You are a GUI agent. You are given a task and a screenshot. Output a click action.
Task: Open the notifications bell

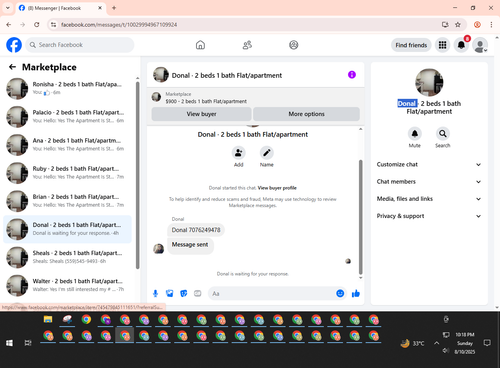pyautogui.click(x=461, y=45)
